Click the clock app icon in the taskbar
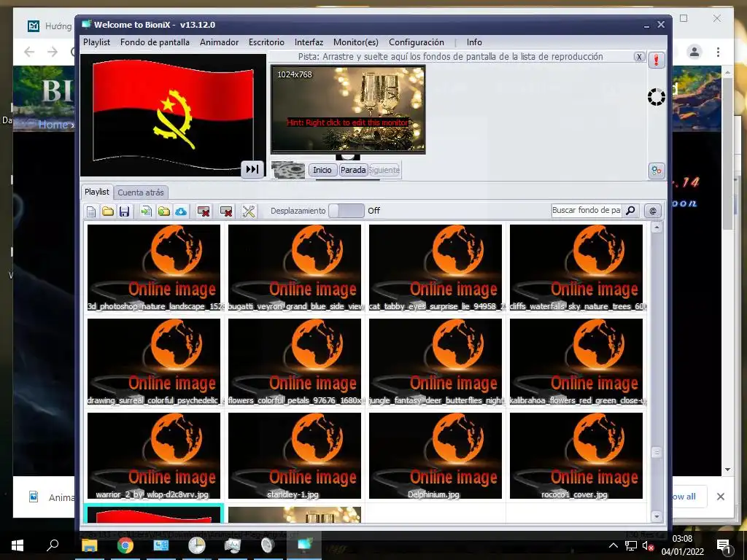 197,545
